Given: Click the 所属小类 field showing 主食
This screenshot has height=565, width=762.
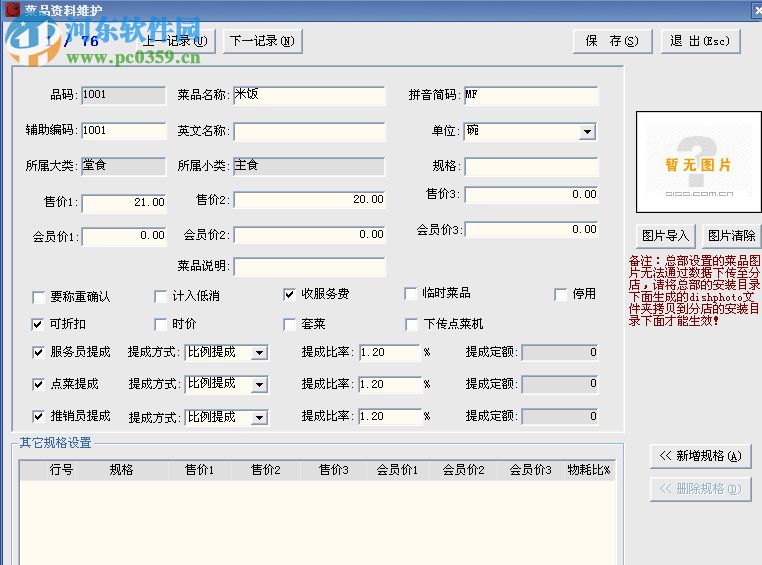Looking at the screenshot, I should pyautogui.click(x=309, y=166).
